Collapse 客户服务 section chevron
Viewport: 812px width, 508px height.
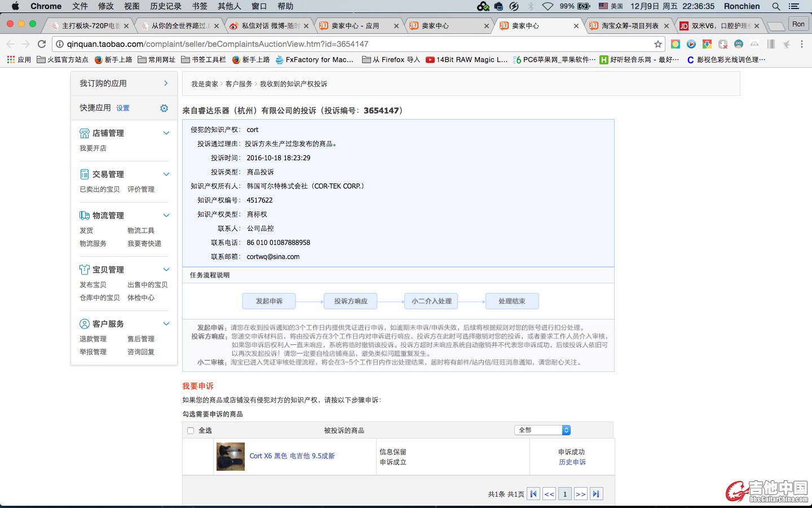pyautogui.click(x=166, y=324)
